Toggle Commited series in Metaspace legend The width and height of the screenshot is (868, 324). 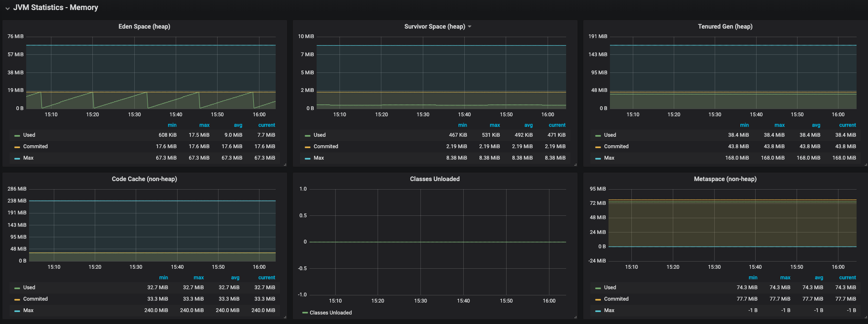[x=616, y=299]
